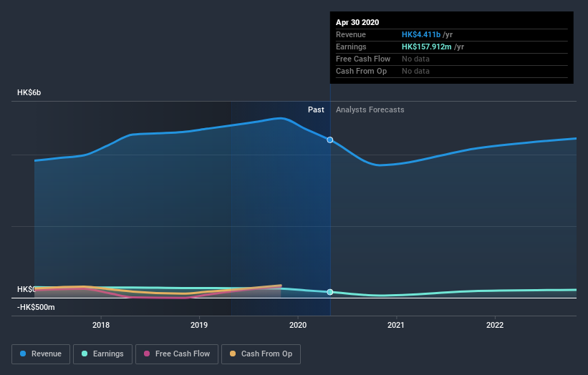Click the teal Earnings legend dot
The image size is (588, 375).
[85, 354]
